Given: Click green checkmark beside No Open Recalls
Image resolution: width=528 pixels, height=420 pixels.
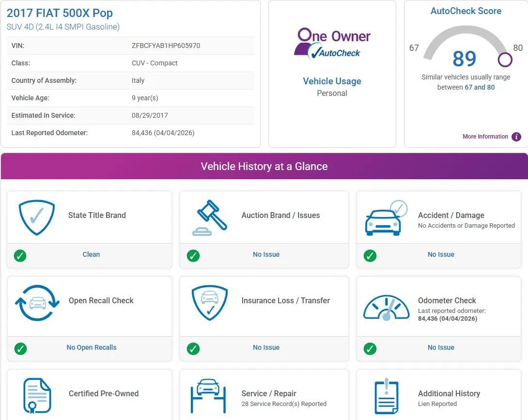Looking at the screenshot, I should tap(20, 349).
